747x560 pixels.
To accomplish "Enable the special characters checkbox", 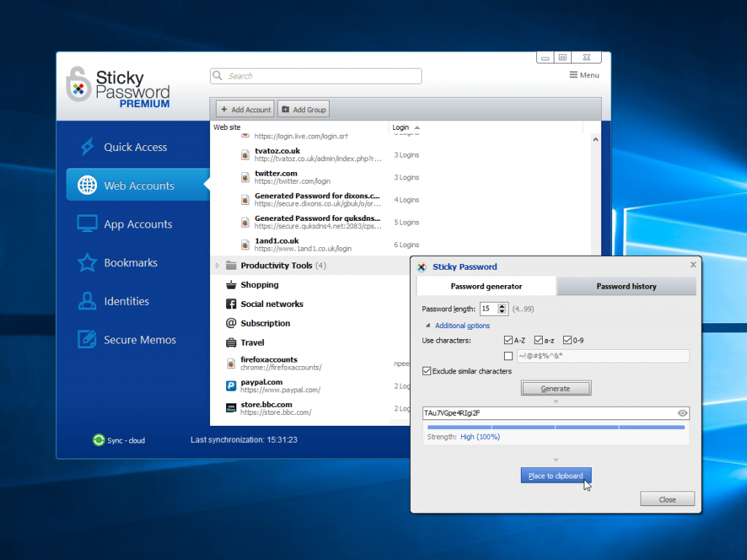I will pyautogui.click(x=508, y=356).
